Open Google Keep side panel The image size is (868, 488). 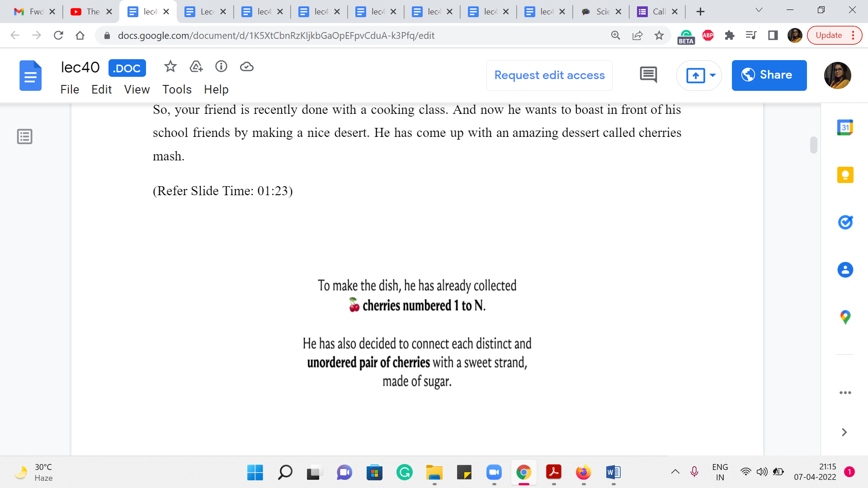coord(844,175)
